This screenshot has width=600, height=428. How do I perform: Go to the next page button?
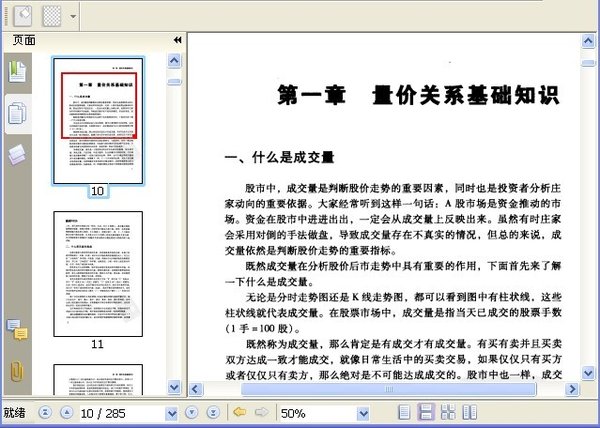click(x=191, y=412)
